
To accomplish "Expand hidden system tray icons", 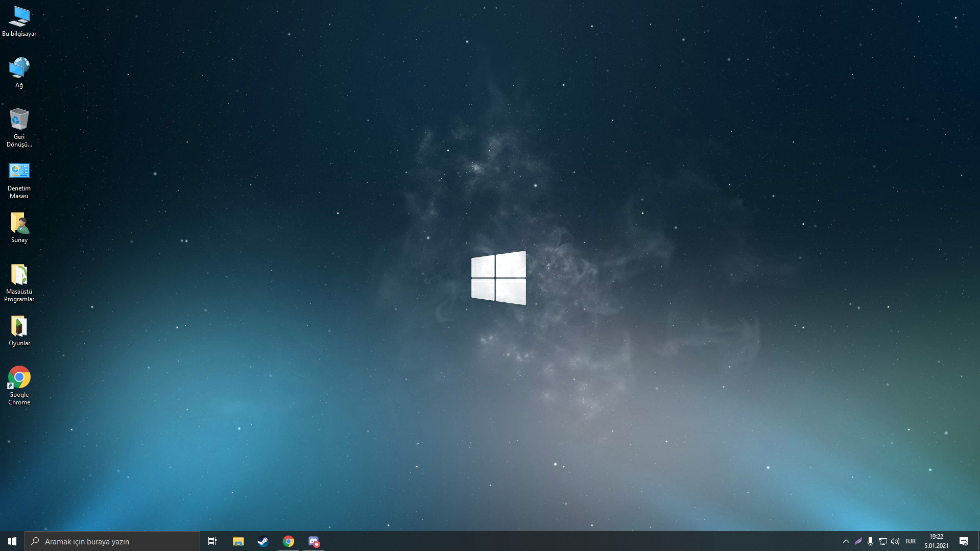I will 846,541.
